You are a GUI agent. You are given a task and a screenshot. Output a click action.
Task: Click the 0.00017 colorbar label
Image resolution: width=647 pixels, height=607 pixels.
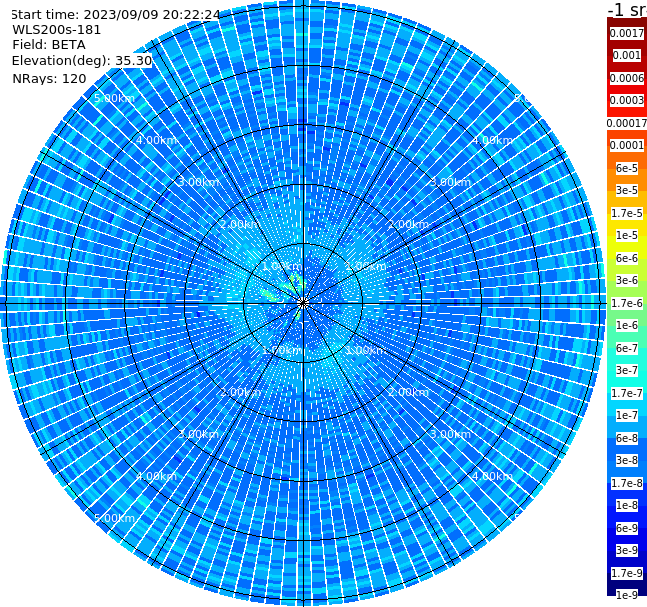click(627, 123)
